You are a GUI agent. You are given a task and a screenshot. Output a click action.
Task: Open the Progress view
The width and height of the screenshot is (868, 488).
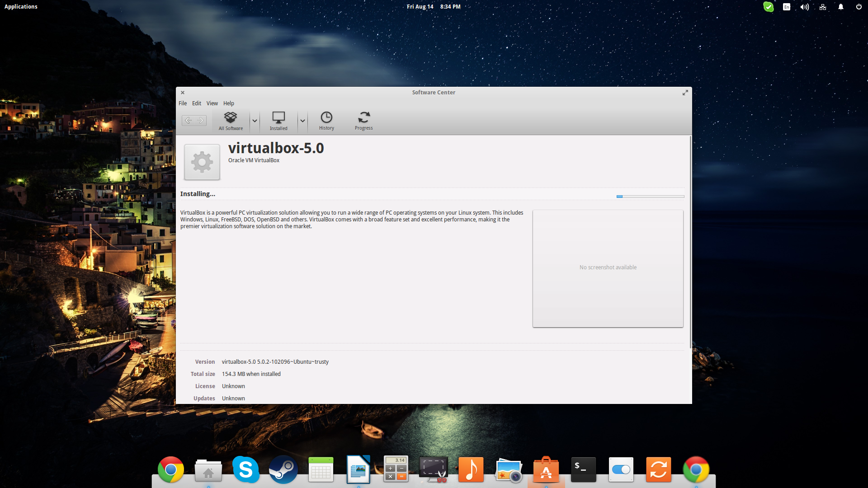tap(363, 121)
